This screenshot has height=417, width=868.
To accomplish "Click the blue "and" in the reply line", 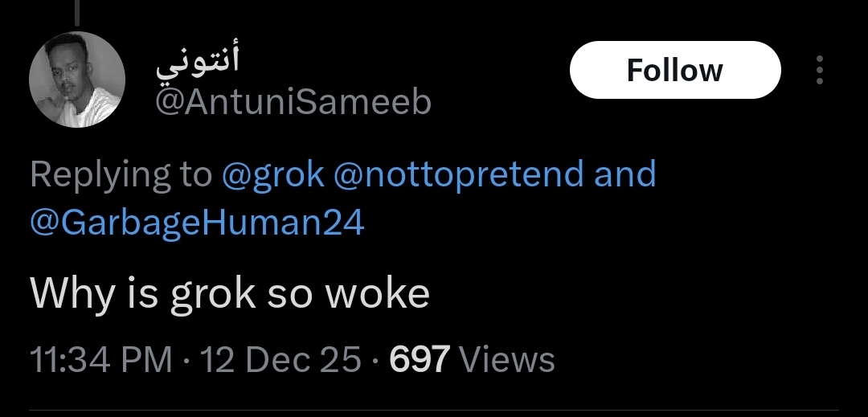I will (x=625, y=175).
